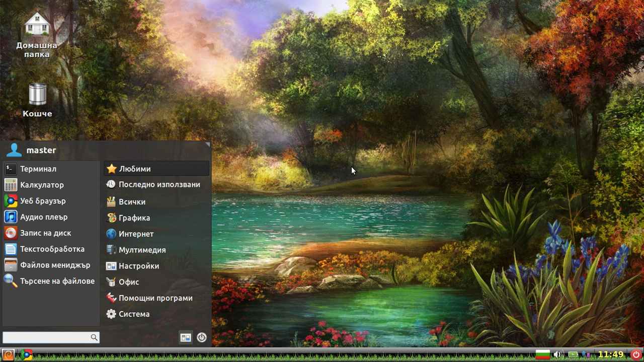Launch Терминал from favorites
This screenshot has height=362, width=644.
point(51,169)
